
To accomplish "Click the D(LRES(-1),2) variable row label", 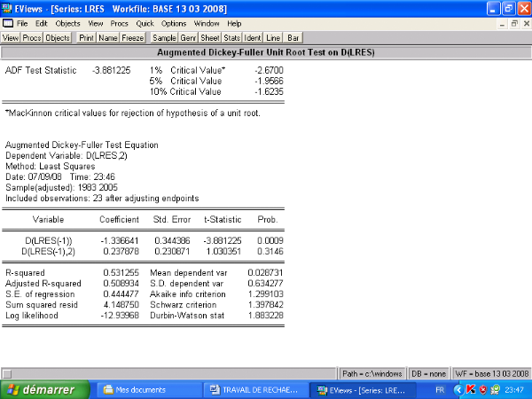I will pos(48,252).
